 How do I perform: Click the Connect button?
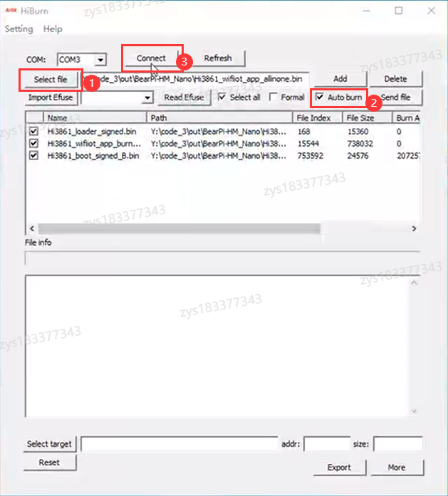(x=151, y=58)
